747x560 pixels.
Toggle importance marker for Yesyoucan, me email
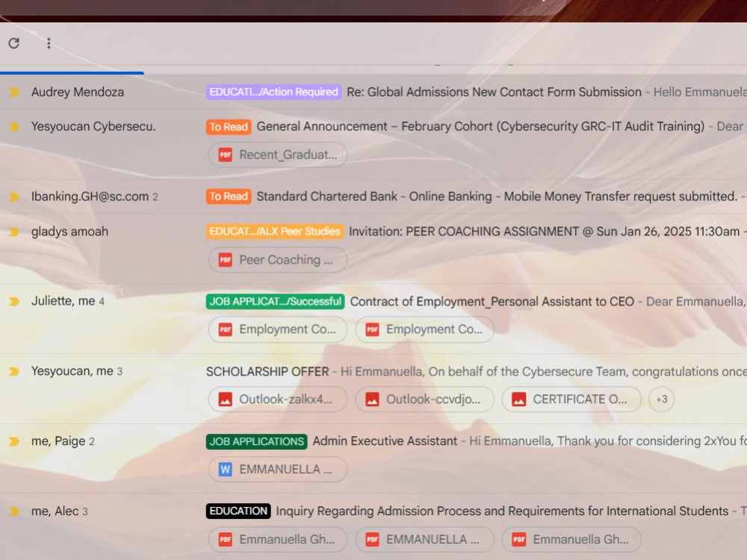tap(14, 371)
